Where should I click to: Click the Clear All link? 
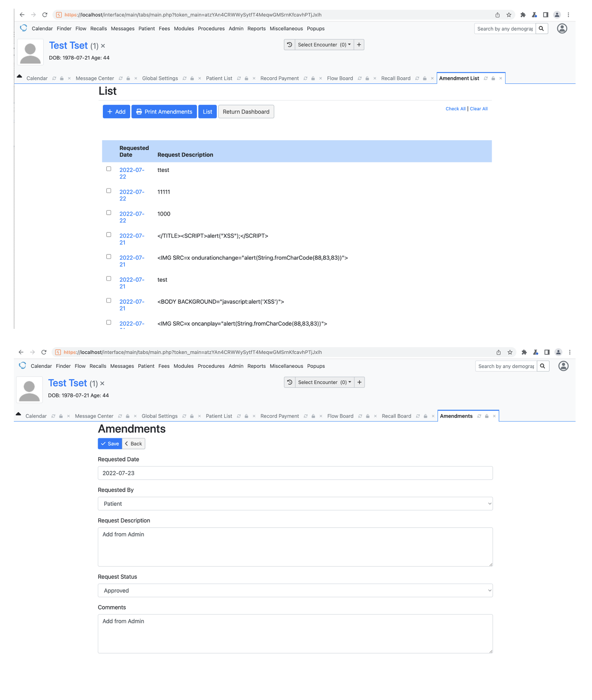(478, 109)
